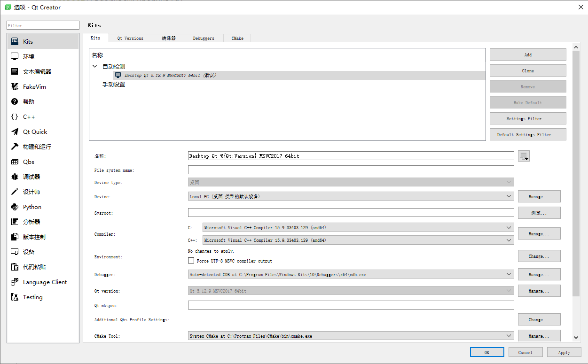The height and width of the screenshot is (364, 588).
Task: Open the Device type dropdown
Action: 351,182
